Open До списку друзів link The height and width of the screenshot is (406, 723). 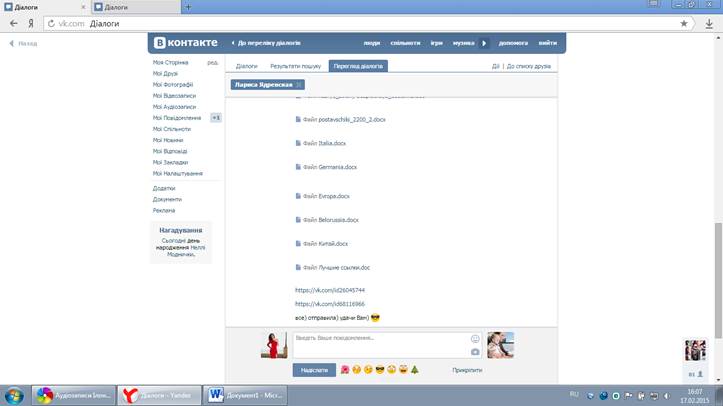[x=529, y=66]
